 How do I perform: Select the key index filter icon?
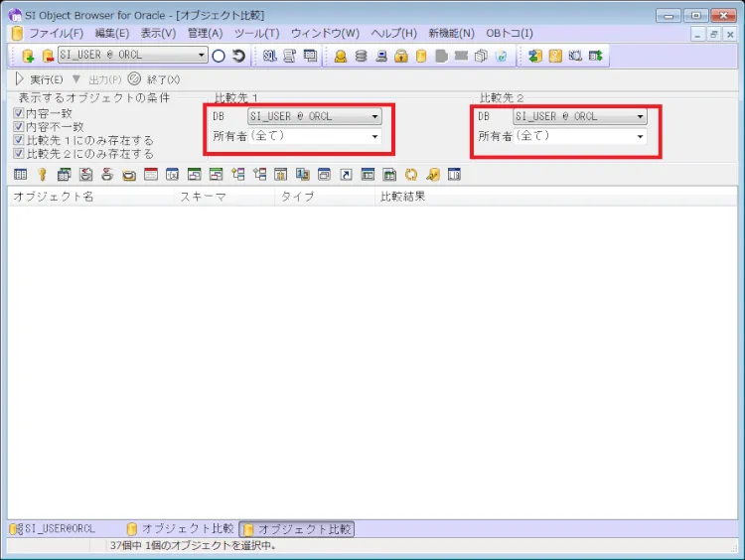[x=43, y=175]
